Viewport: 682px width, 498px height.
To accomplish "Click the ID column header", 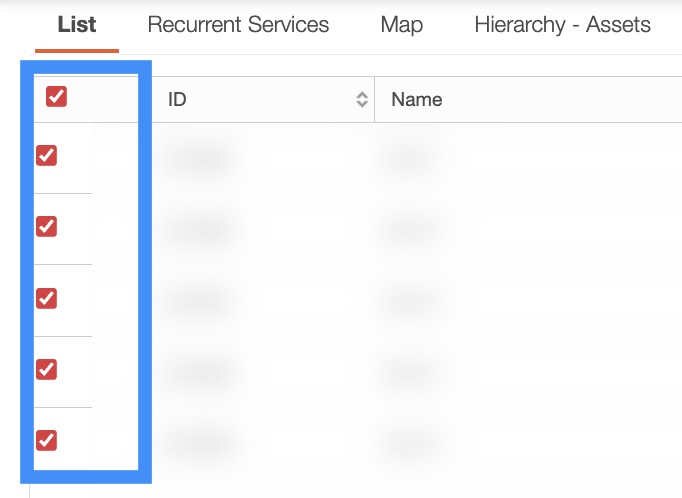I will [178, 100].
